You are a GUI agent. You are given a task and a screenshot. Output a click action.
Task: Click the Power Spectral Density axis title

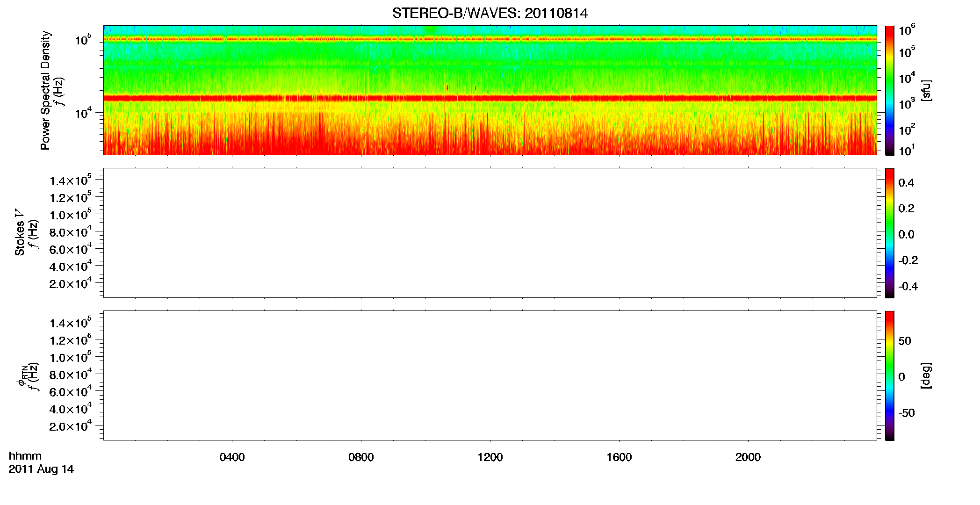click(45, 90)
